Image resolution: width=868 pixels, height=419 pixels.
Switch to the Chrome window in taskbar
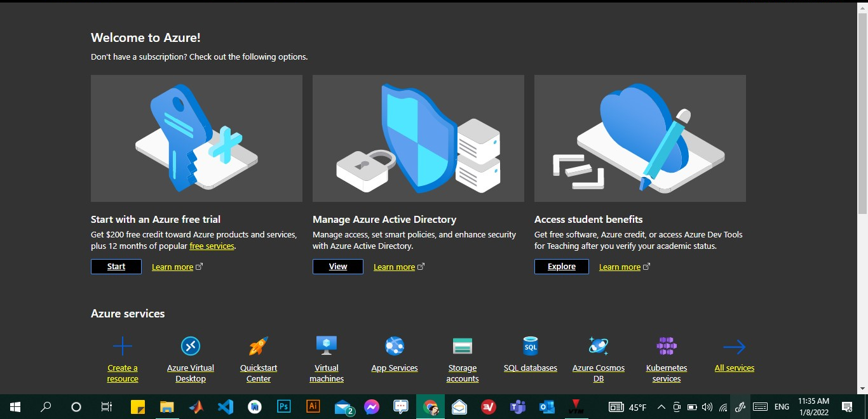point(431,407)
